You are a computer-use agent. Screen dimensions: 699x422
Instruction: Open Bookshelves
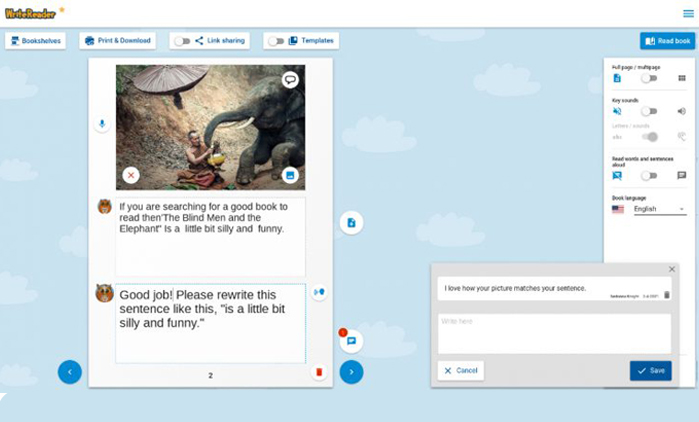[35, 41]
